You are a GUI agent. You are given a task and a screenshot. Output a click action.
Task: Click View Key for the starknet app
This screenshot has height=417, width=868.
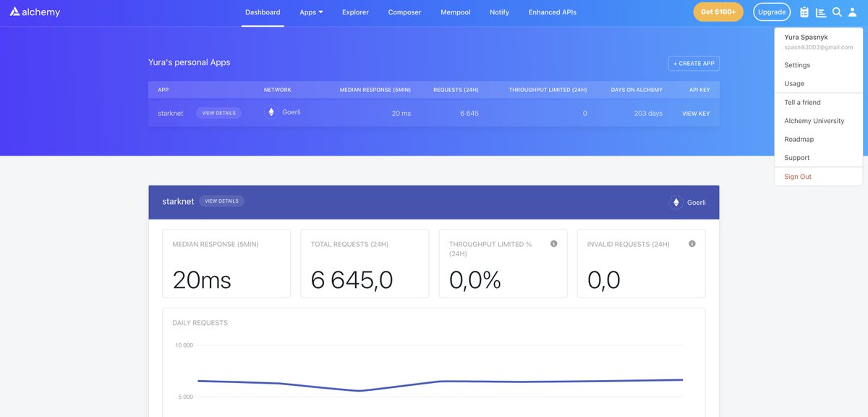click(x=696, y=114)
